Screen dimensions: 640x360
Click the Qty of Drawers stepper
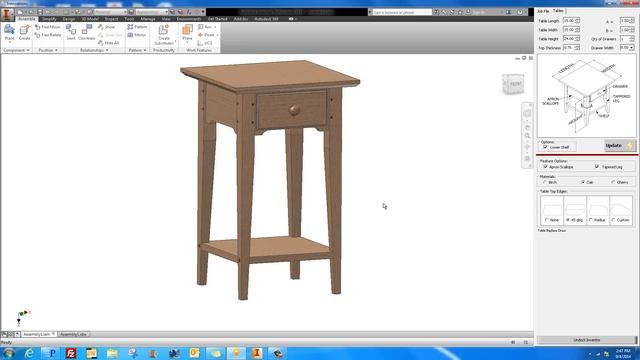click(632, 39)
